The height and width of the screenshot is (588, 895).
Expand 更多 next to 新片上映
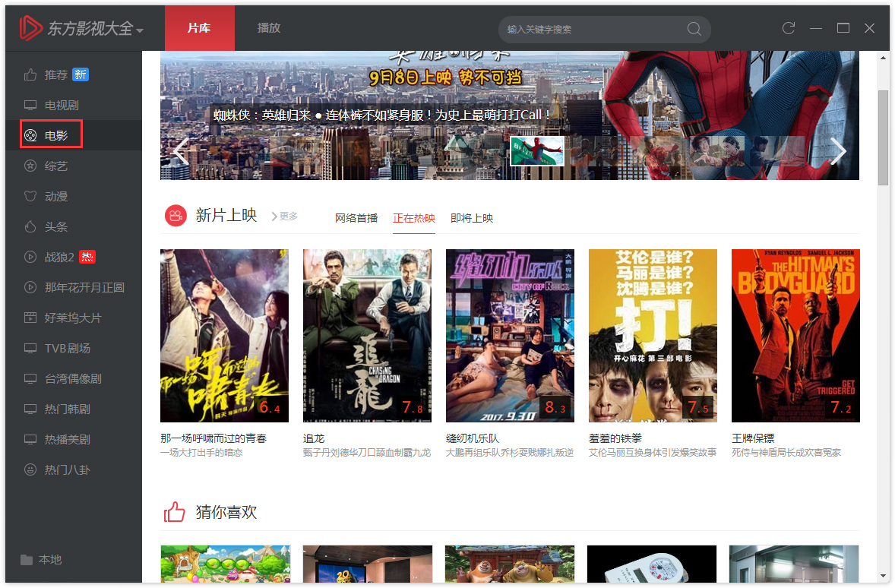click(x=285, y=217)
